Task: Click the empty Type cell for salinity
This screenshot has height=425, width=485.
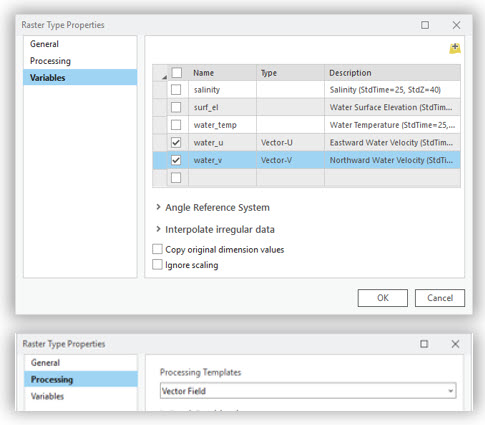Action: tap(290, 90)
